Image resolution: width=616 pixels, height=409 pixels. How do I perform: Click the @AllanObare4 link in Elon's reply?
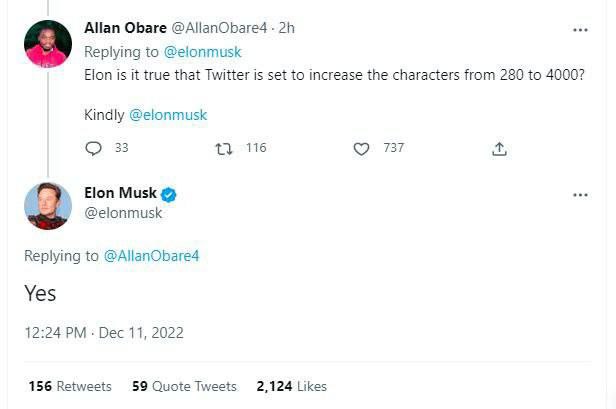[152, 256]
